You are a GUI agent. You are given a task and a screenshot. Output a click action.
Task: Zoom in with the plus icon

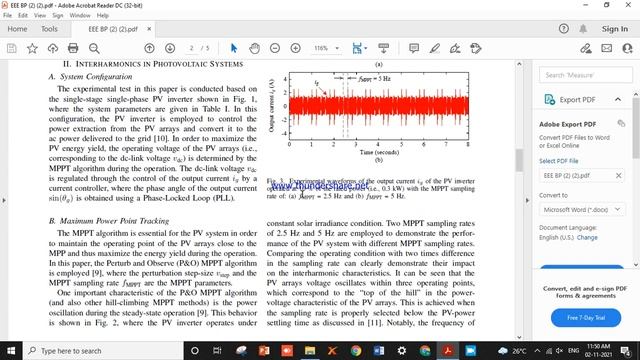point(296,48)
